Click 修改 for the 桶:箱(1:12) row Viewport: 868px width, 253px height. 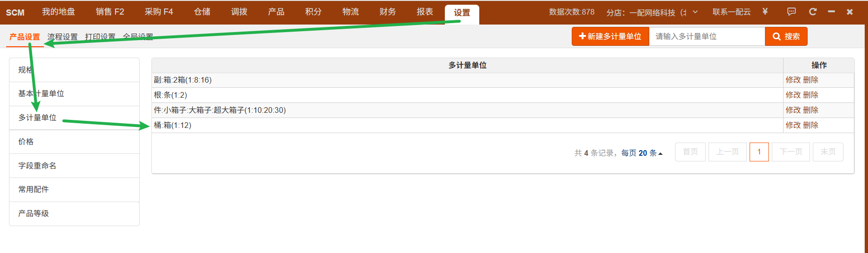coord(793,125)
